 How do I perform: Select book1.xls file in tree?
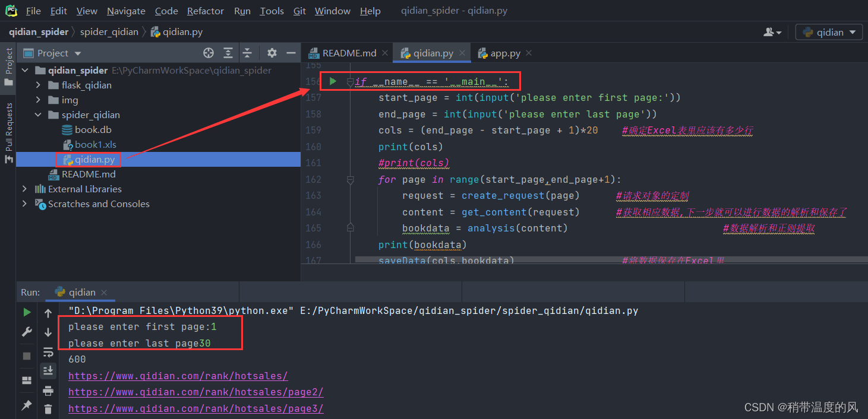[95, 144]
